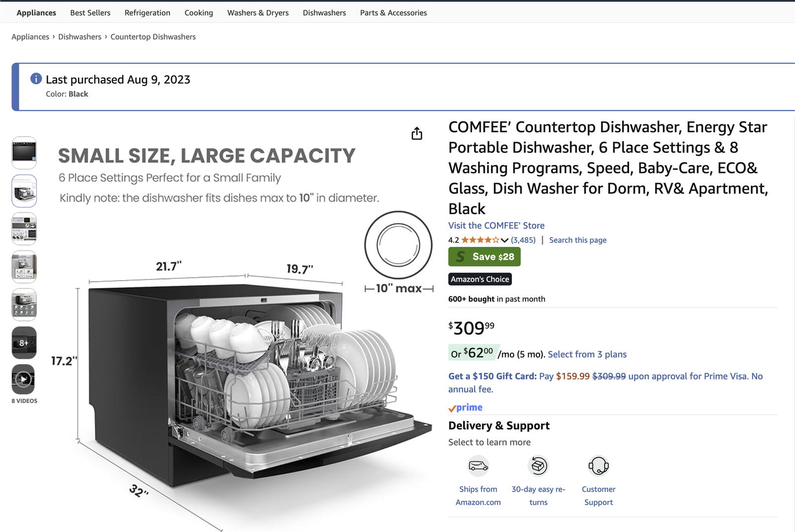Click the Save $28 coupon badge
The width and height of the screenshot is (795, 532).
(484, 257)
